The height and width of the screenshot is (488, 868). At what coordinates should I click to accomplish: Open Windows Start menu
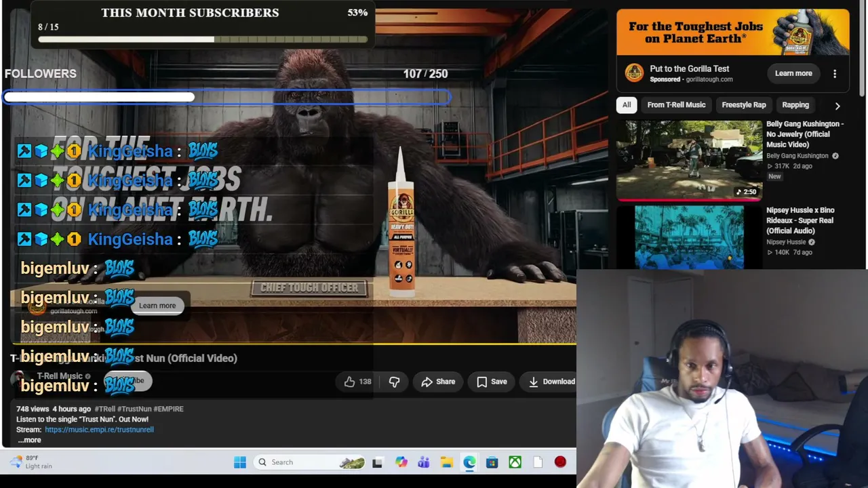[x=239, y=462]
